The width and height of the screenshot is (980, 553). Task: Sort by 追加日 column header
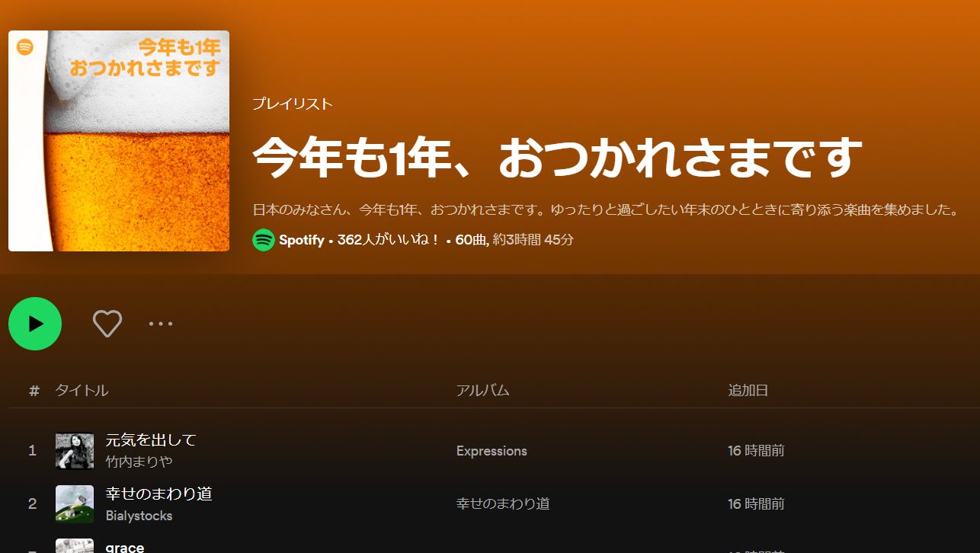748,391
